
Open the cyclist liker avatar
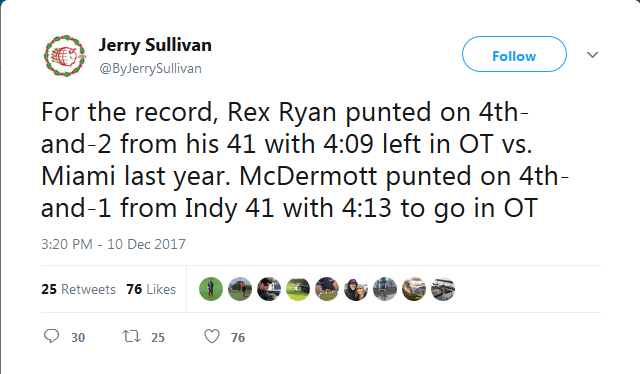384,289
